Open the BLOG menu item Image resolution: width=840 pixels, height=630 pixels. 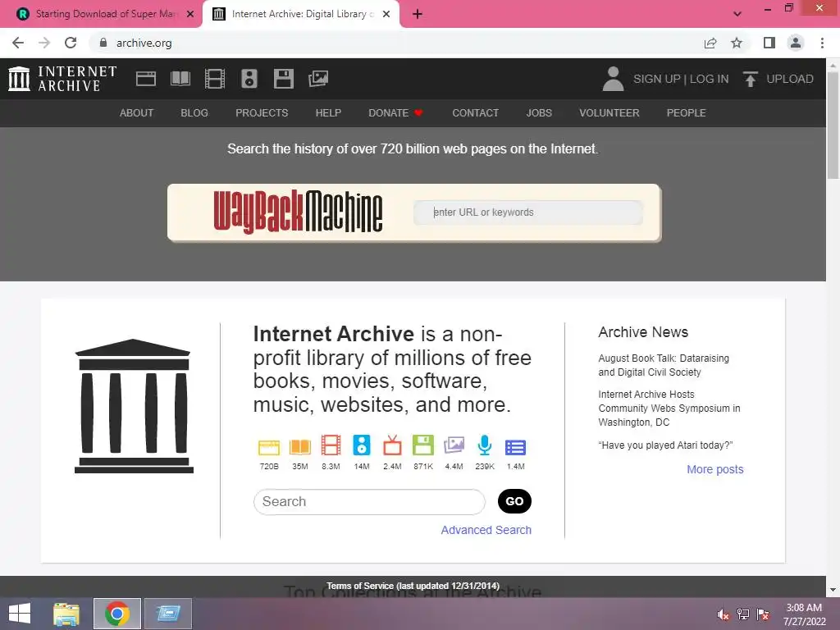pos(194,113)
